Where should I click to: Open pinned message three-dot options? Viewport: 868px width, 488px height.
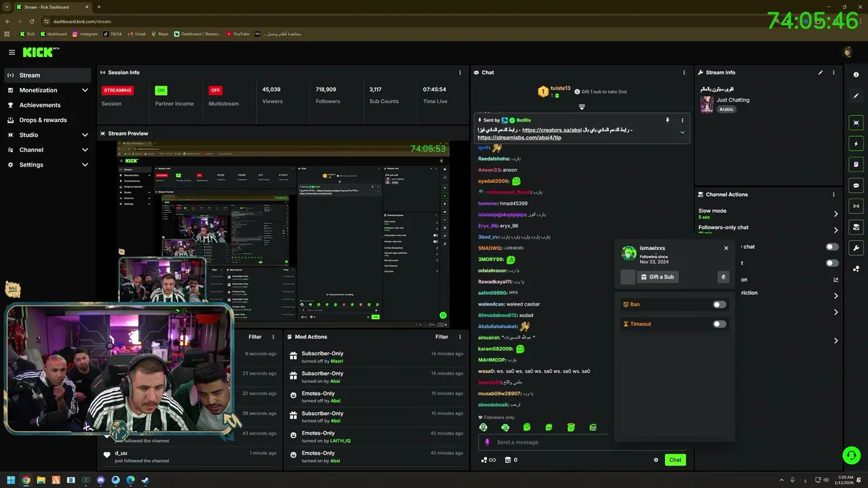point(682,120)
